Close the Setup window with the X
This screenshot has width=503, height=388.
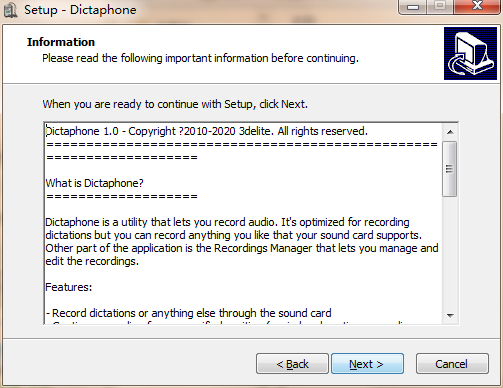[x=477, y=6]
